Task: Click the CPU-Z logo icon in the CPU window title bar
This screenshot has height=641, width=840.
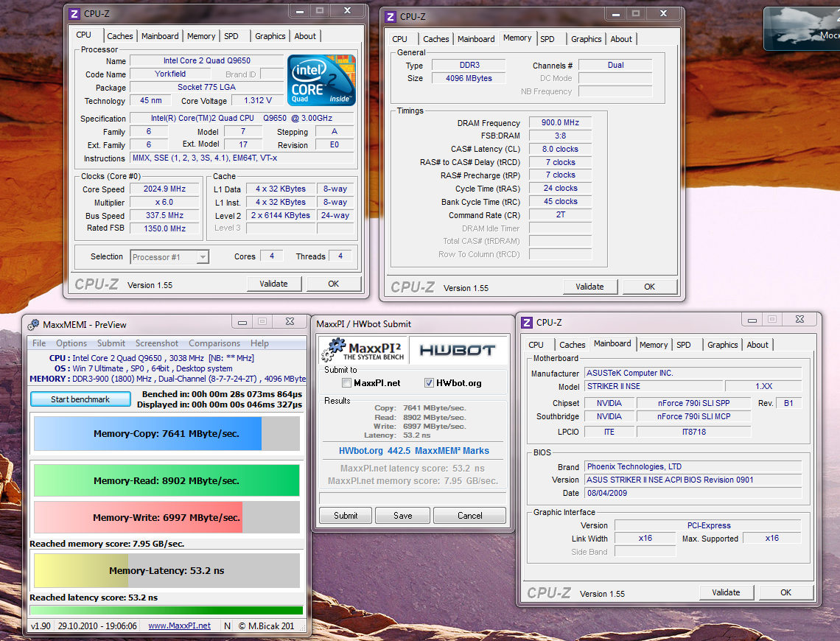Action: tap(74, 13)
